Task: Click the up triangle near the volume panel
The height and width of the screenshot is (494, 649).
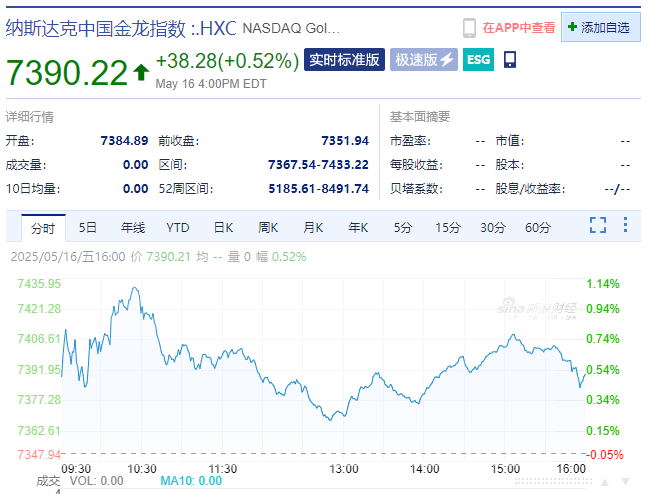Action: click(605, 482)
